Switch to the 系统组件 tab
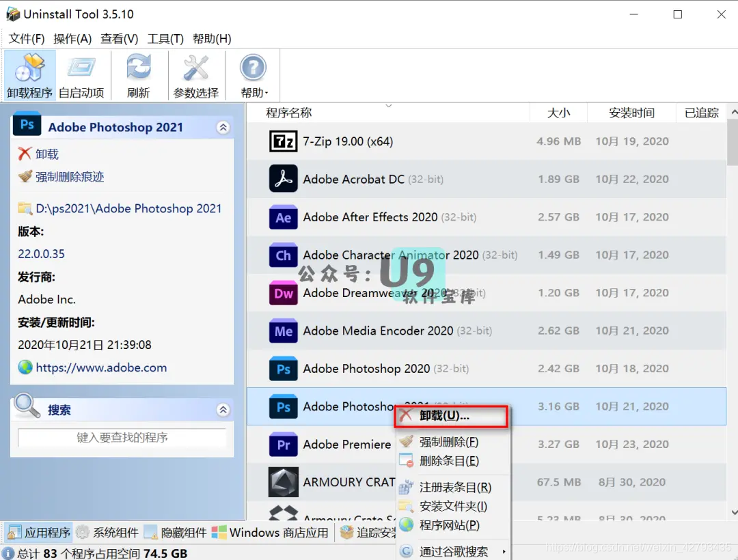The width and height of the screenshot is (738, 560). click(x=107, y=532)
